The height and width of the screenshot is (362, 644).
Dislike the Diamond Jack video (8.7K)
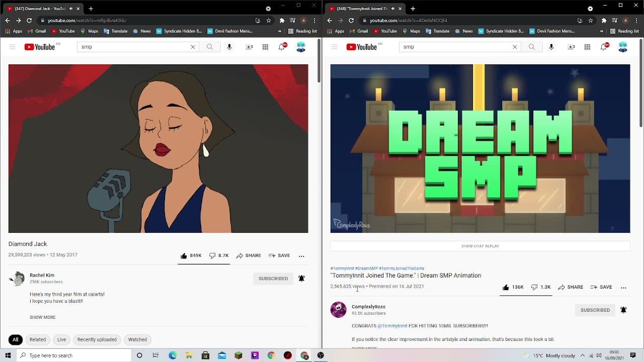(219, 255)
